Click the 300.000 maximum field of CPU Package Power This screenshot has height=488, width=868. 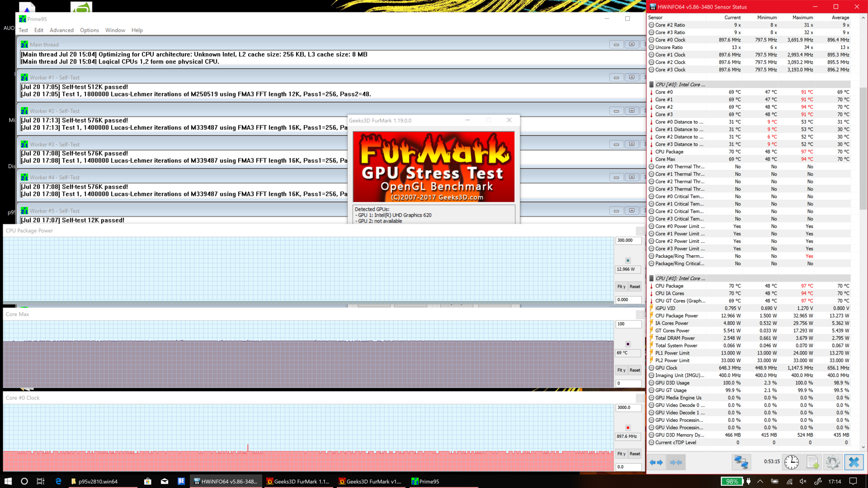(628, 240)
